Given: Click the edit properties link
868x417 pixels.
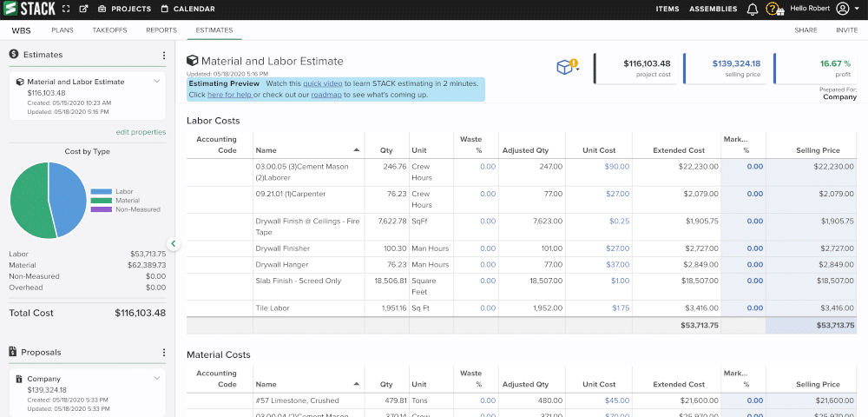Looking at the screenshot, I should pos(141,132).
